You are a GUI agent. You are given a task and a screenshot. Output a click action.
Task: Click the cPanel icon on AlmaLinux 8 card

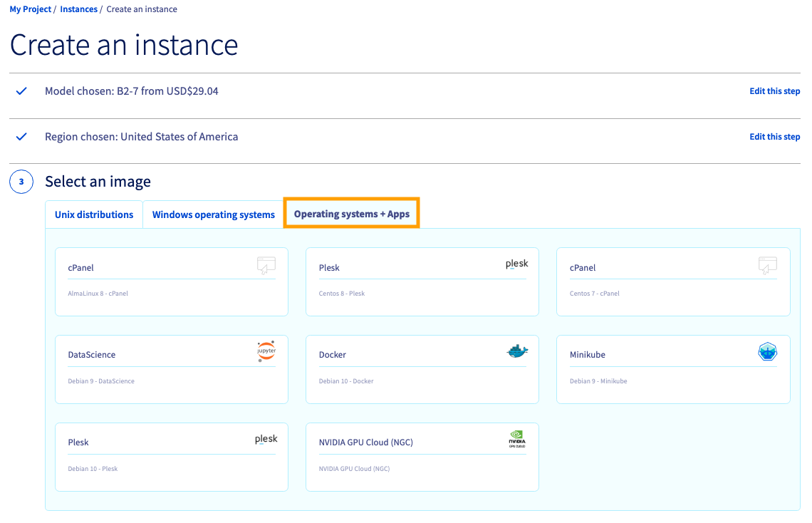(x=266, y=265)
